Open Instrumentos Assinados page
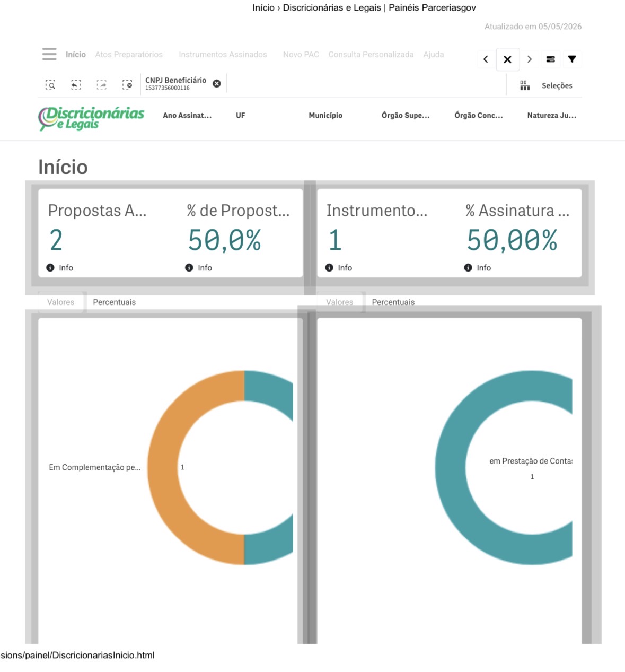 pyautogui.click(x=223, y=55)
